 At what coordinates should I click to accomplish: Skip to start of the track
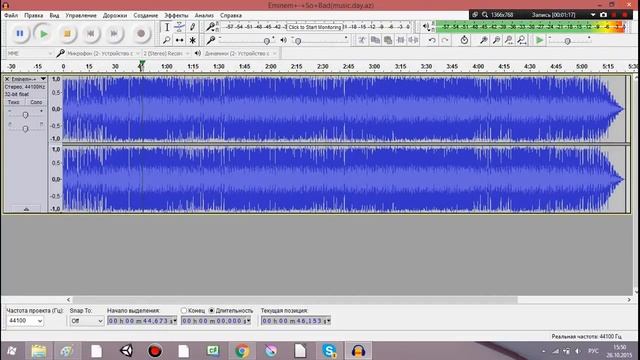[x=91, y=34]
